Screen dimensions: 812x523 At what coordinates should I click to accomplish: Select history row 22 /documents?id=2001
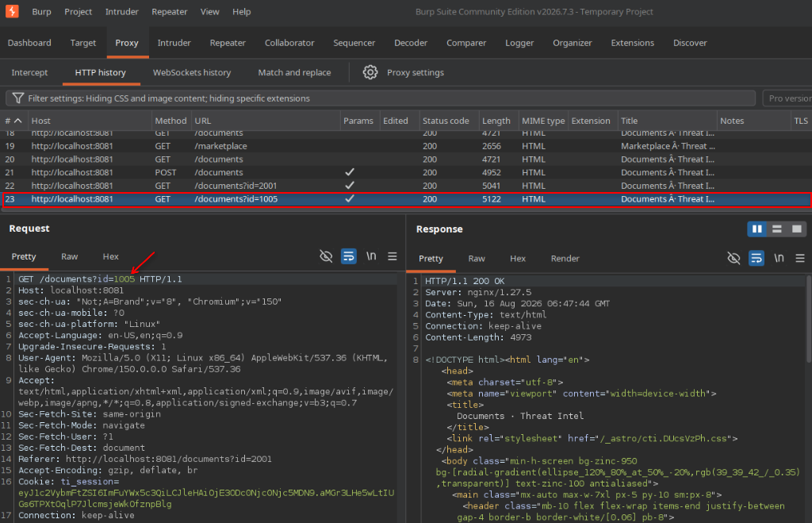point(406,186)
